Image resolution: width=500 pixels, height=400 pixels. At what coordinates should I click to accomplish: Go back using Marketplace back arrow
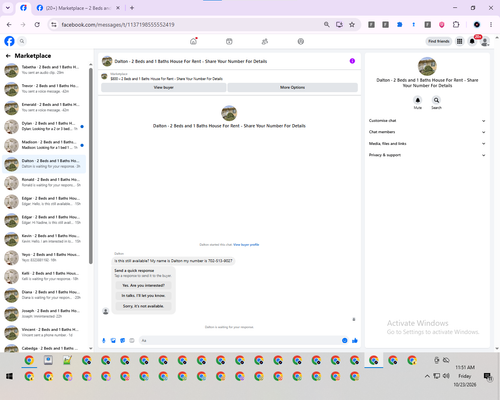[8, 56]
